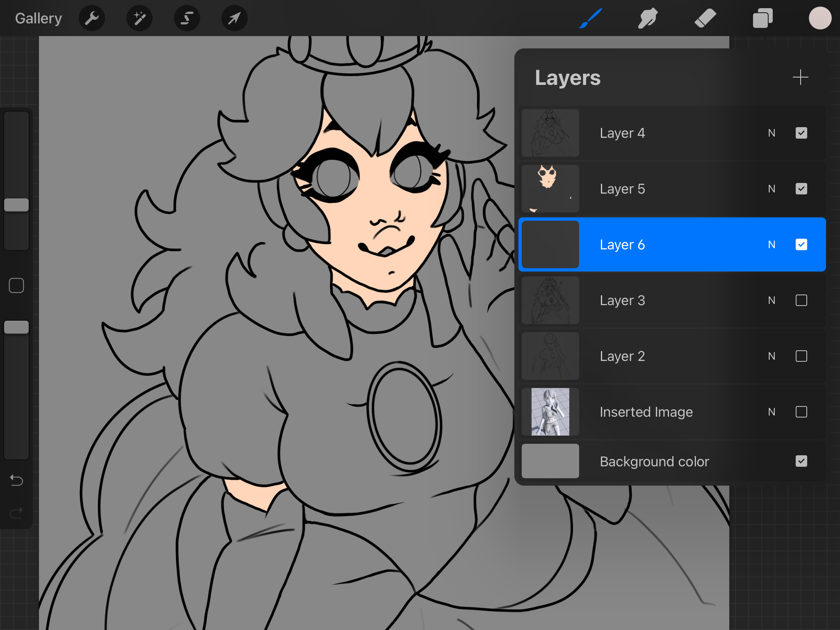Open the active color picker circle
The width and height of the screenshot is (840, 630).
820,18
